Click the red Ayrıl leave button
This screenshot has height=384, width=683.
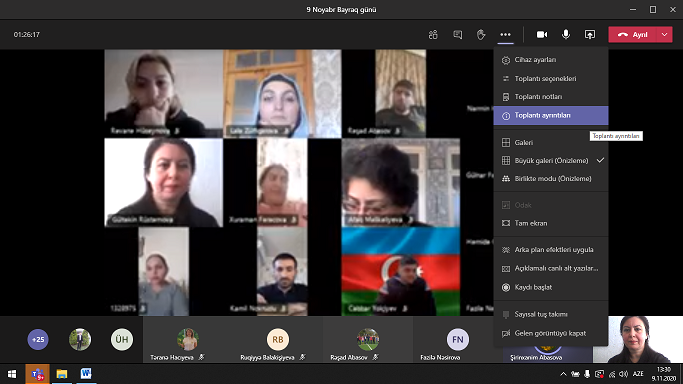(x=632, y=34)
